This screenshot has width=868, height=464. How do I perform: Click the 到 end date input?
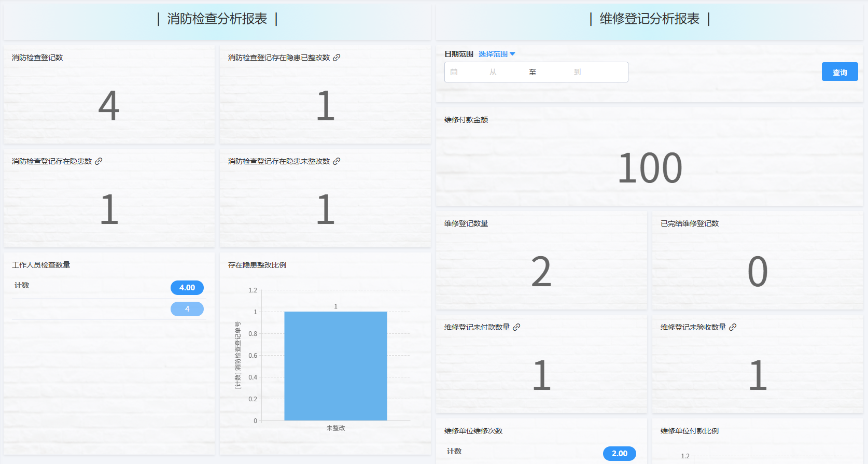pyautogui.click(x=577, y=72)
